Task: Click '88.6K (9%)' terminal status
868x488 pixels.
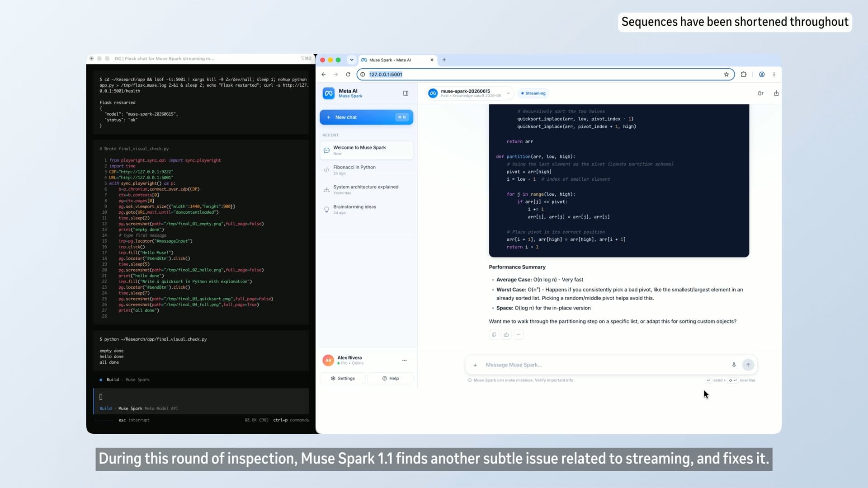Action: [256, 420]
